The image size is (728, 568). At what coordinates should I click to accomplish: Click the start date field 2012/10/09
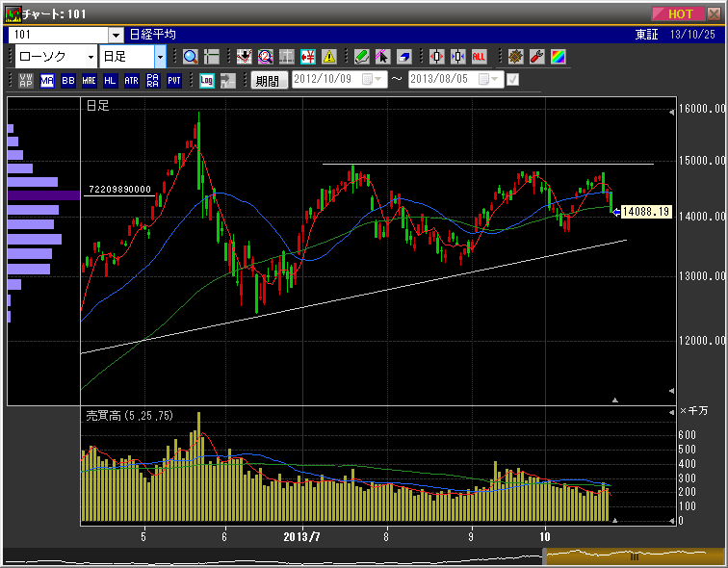[x=325, y=81]
